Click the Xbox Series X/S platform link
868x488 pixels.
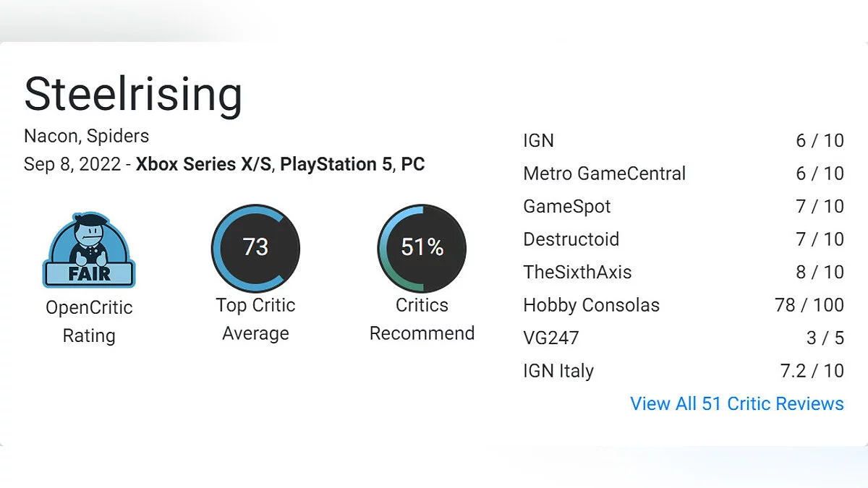tap(203, 164)
